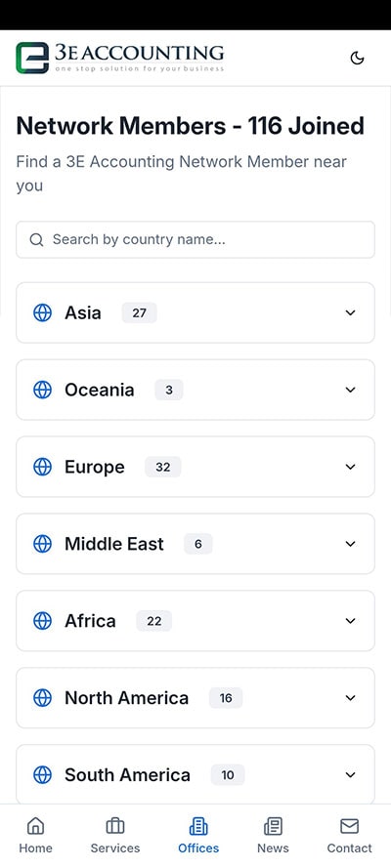Expand the North America chevron
The image size is (391, 868).
click(x=350, y=697)
